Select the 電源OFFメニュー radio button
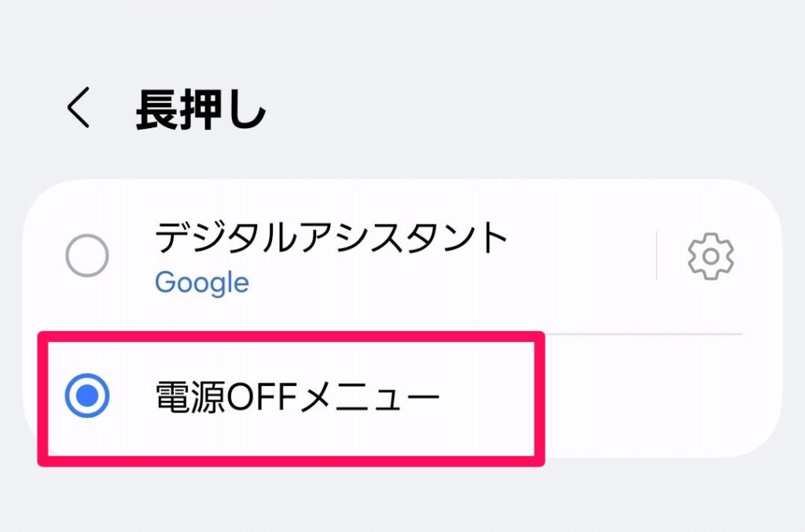The height and width of the screenshot is (532, 805). (87, 395)
